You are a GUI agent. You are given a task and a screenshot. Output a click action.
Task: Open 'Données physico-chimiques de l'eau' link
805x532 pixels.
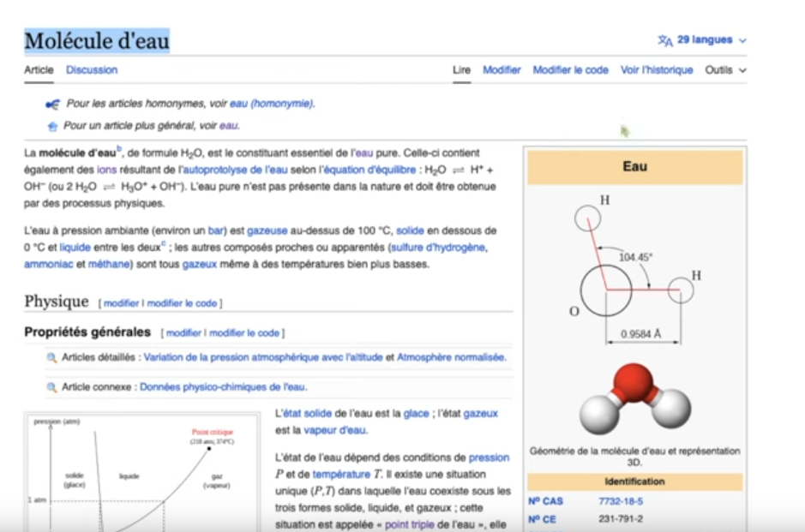point(223,387)
